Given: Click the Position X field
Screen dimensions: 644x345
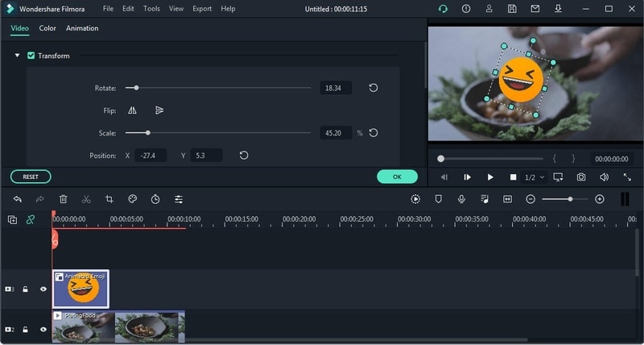Looking at the screenshot, I should (x=151, y=156).
